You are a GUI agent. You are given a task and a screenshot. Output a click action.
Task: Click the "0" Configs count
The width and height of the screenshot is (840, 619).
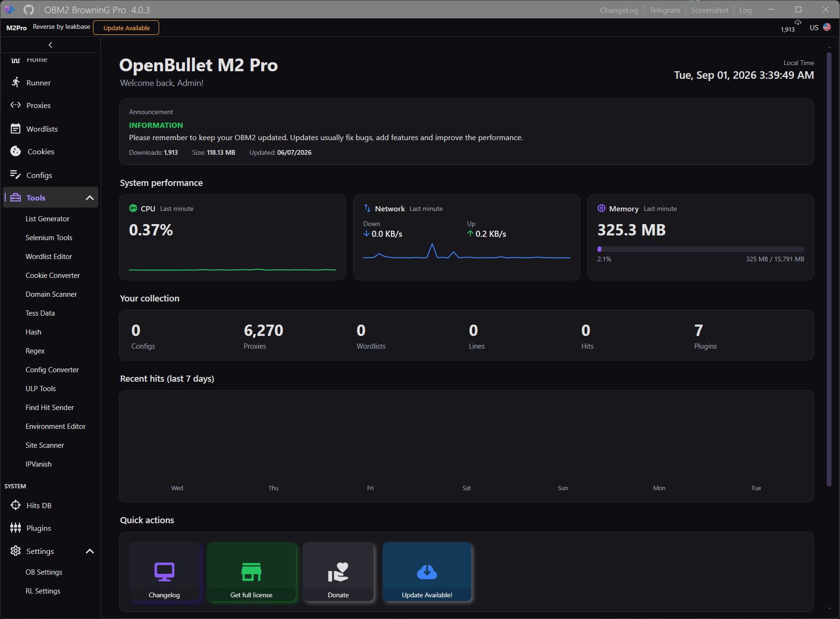(136, 330)
